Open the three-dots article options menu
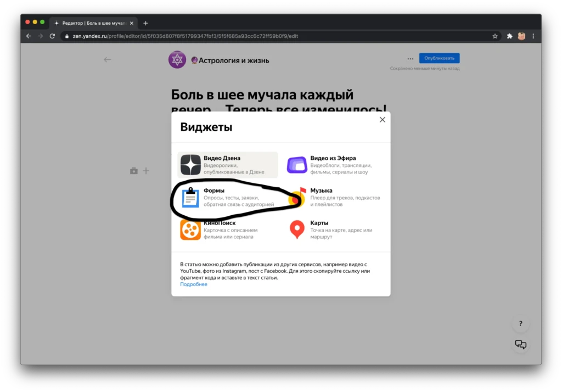562x392 pixels. [411, 58]
